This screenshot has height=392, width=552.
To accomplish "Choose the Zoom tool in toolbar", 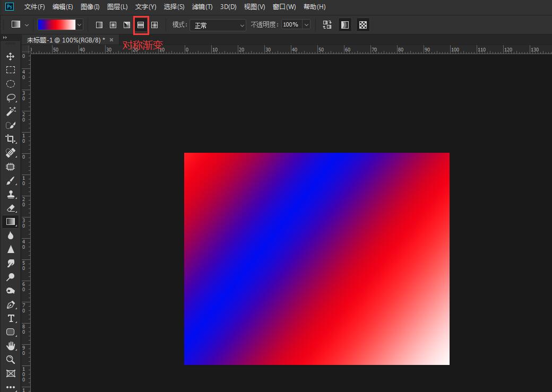I will 10,360.
